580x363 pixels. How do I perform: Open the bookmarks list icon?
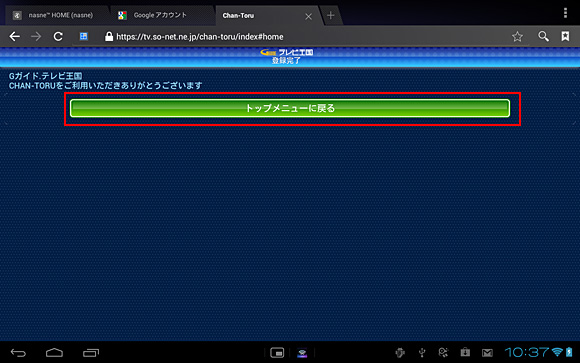[565, 36]
